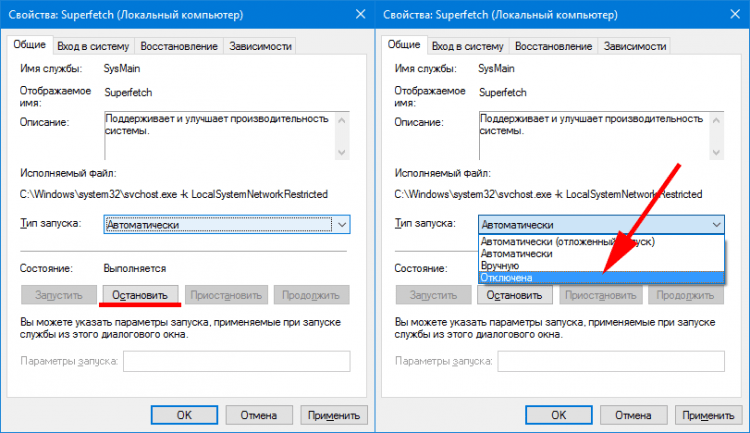
Task: Collapse startup type dropdown in right dialog
Action: click(716, 226)
